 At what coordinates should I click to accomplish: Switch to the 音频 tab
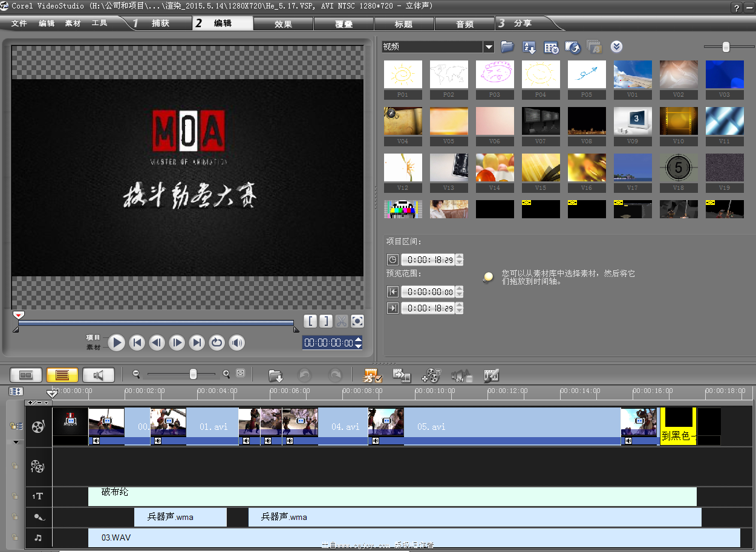pyautogui.click(x=464, y=24)
